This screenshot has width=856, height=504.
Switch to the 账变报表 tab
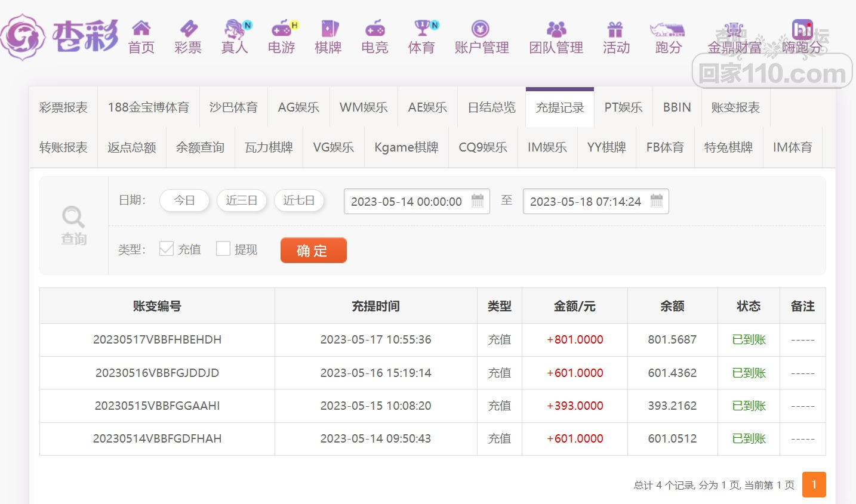click(735, 107)
